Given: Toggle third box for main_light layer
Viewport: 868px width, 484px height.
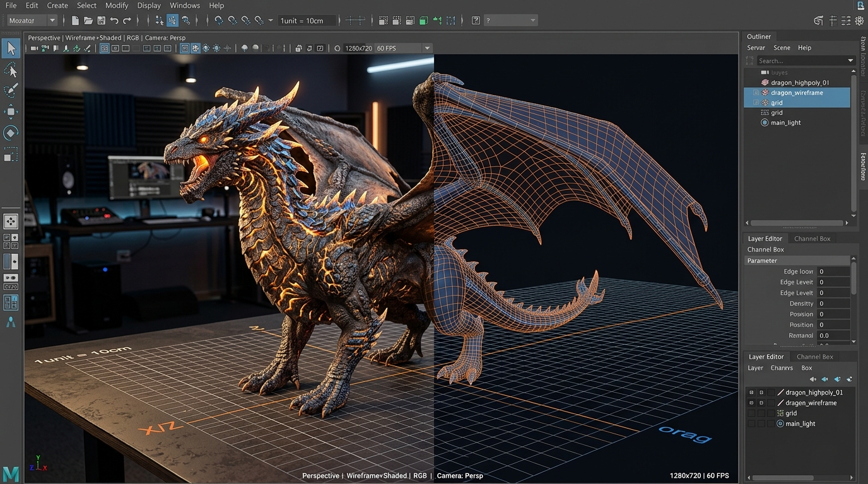Looking at the screenshot, I should pyautogui.click(x=771, y=424).
